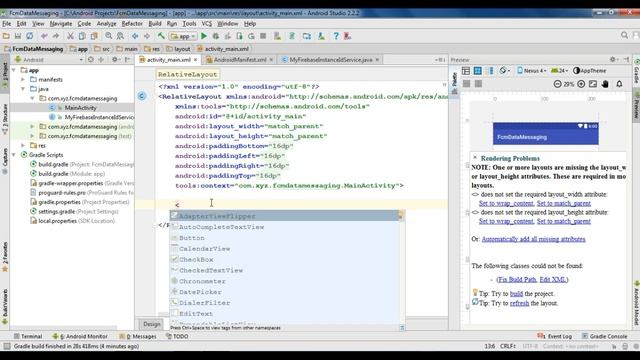Image resolution: width=640 pixels, height=360 pixels.
Task: Click the Open folder toolbar icon
Action: tap(6, 36)
